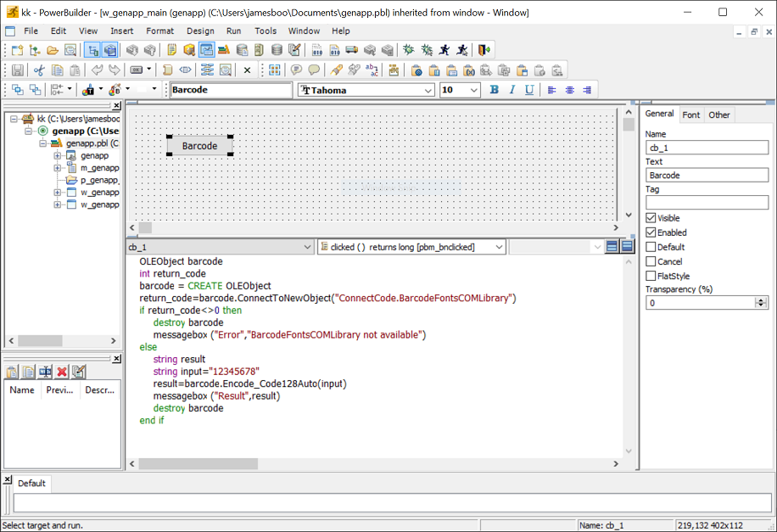
Task: Click the green Debug bug icon
Action: 408,51
